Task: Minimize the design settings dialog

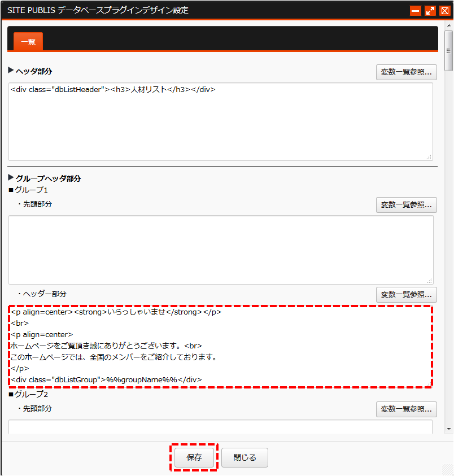Action: pos(415,11)
